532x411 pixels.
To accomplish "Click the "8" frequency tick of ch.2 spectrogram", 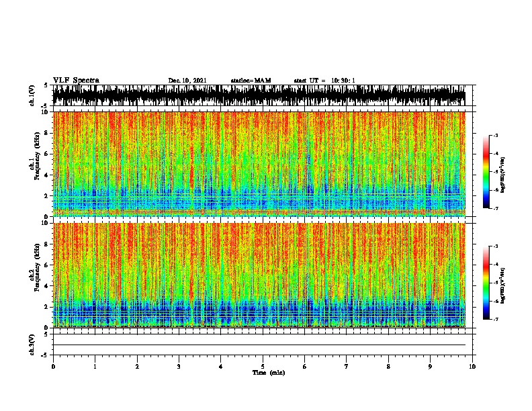I will (48, 244).
